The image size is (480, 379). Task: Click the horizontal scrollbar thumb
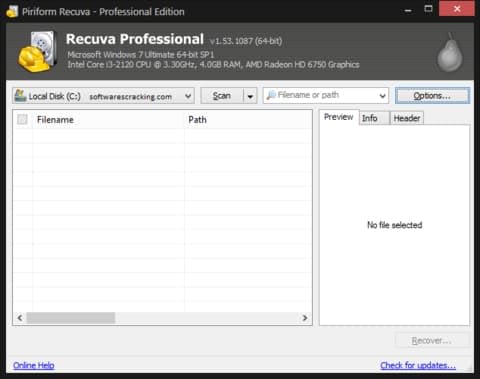tap(71, 318)
